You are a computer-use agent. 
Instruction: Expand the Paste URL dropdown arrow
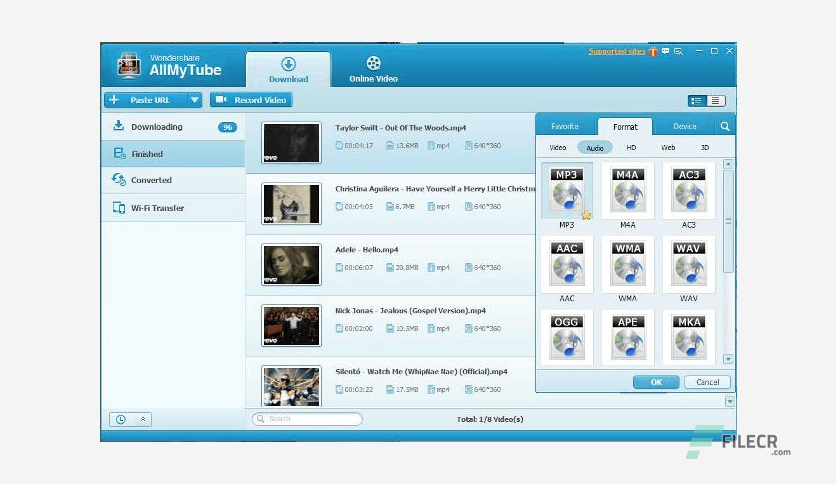coord(195,100)
